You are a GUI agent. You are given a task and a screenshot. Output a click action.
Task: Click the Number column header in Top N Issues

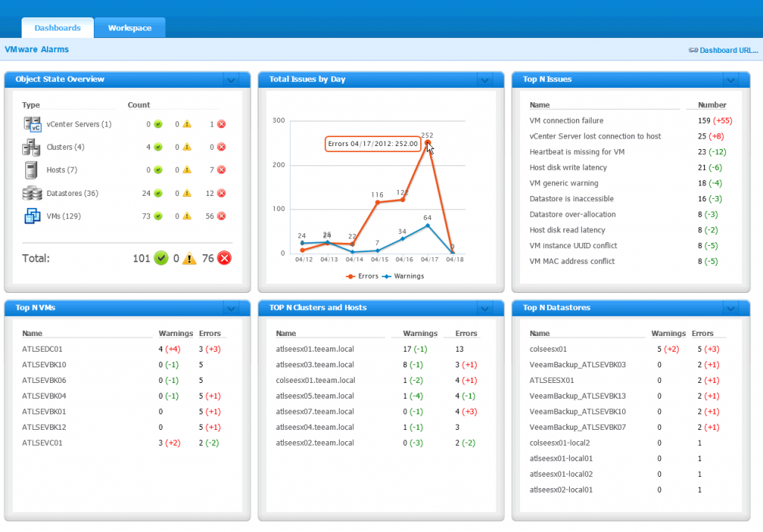point(712,104)
